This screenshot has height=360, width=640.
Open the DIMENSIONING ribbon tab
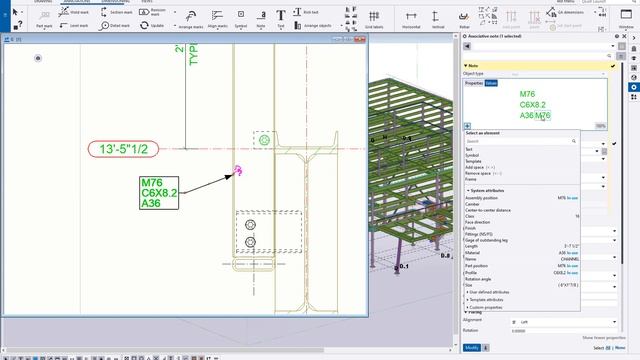pos(116,2)
